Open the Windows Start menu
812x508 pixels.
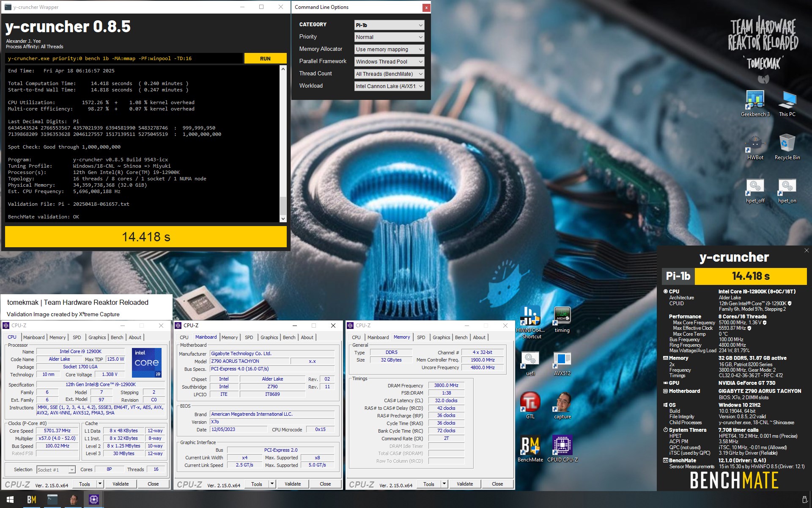(10, 500)
